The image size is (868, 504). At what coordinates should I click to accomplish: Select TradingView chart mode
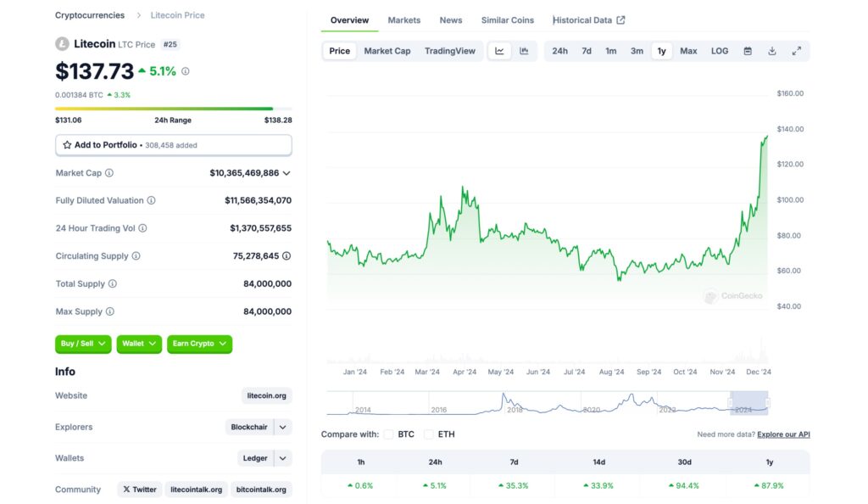(449, 51)
